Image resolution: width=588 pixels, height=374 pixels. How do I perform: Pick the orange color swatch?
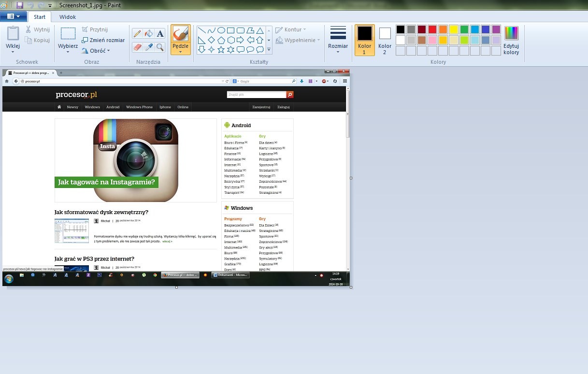(x=443, y=29)
